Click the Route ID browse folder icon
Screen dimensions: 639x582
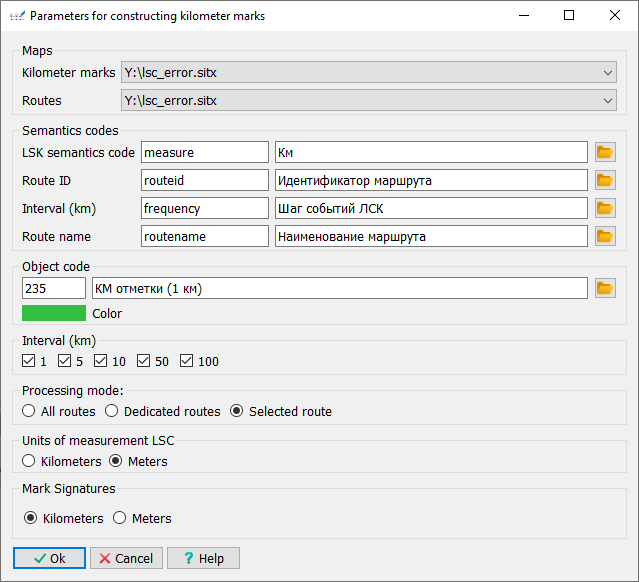[604, 180]
